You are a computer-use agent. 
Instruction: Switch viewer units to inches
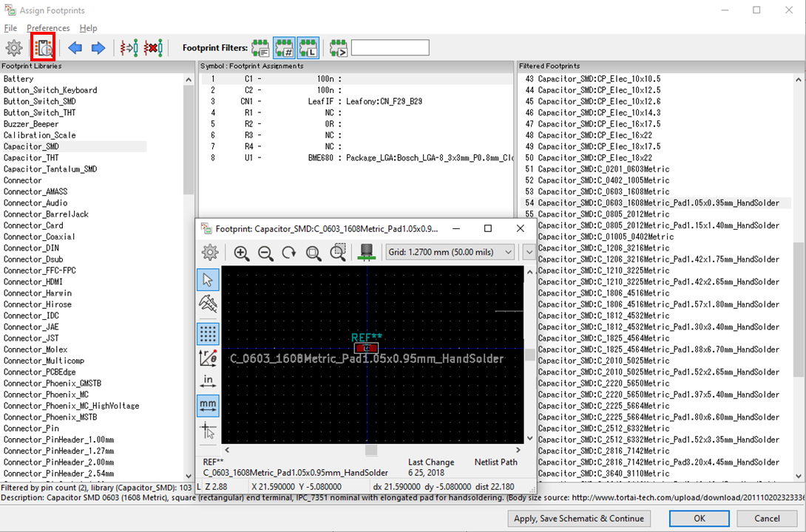(208, 381)
